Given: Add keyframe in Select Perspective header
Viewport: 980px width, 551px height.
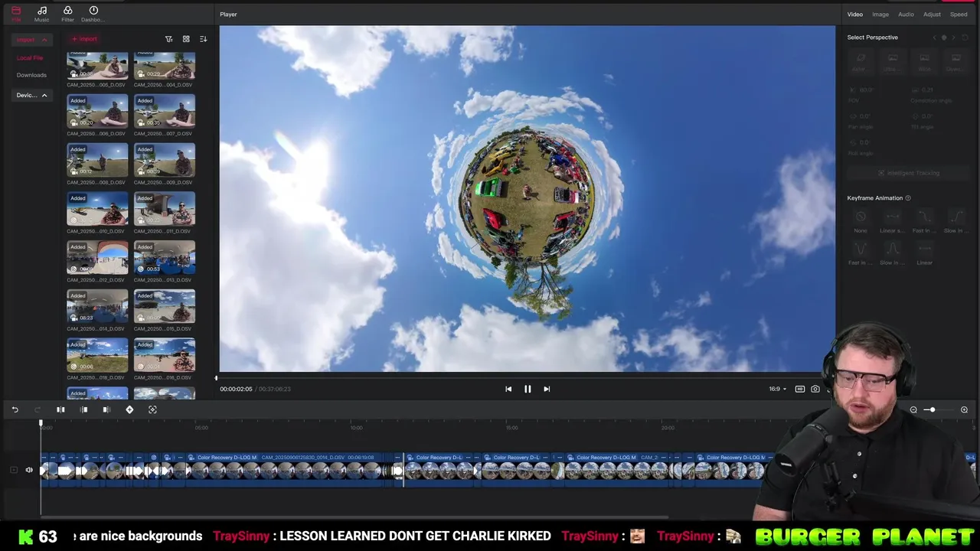Looking at the screenshot, I should coord(944,37).
